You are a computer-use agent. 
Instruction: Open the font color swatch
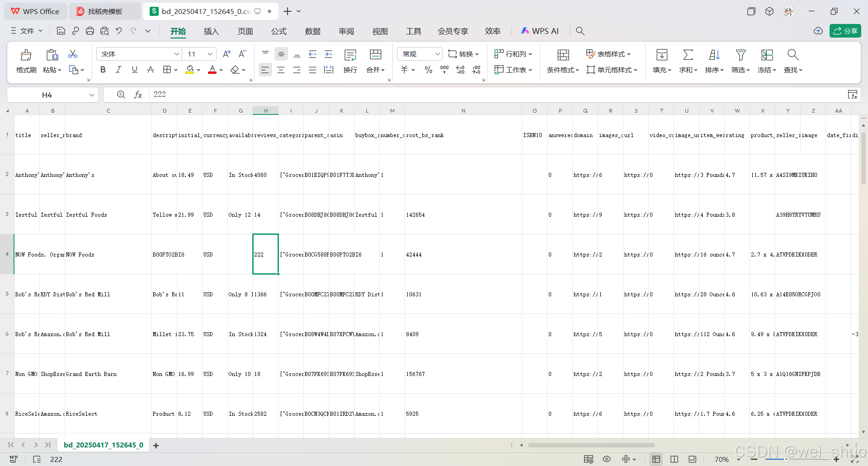(x=212, y=70)
